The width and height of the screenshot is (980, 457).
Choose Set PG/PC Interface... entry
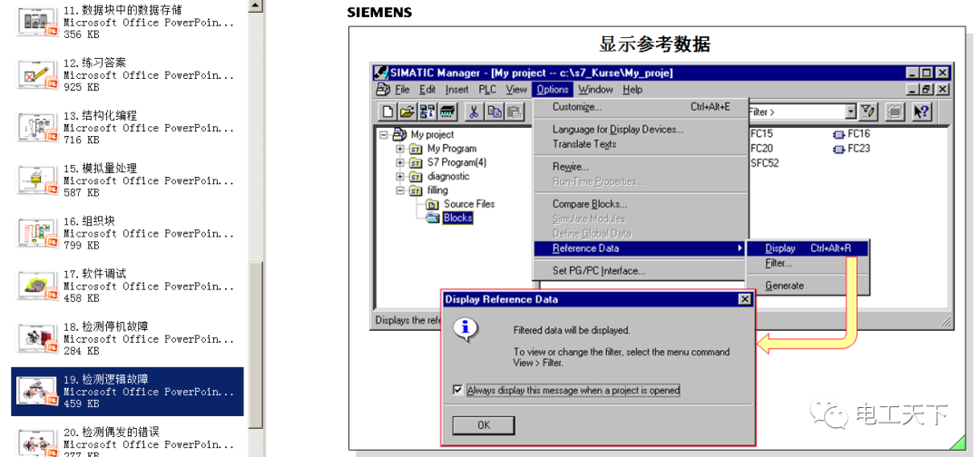(641, 271)
